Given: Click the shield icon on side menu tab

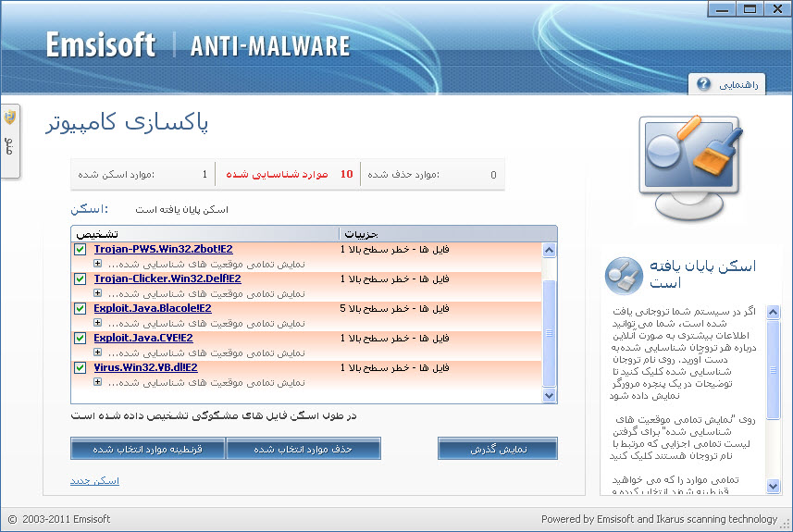Looking at the screenshot, I should pyautogui.click(x=9, y=118).
